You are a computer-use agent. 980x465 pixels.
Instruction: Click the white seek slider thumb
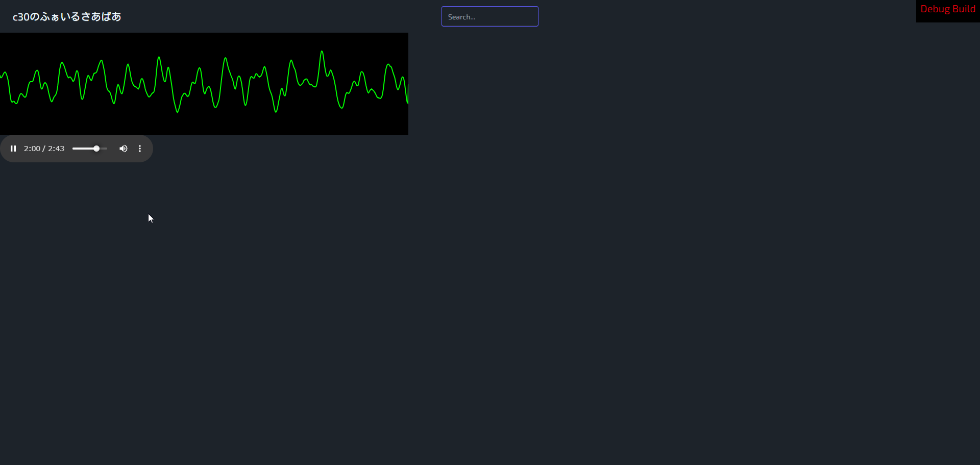pyautogui.click(x=96, y=149)
